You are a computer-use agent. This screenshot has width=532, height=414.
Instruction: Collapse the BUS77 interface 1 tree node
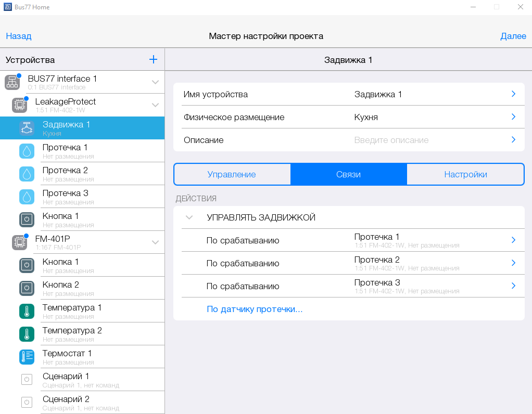[x=155, y=82]
